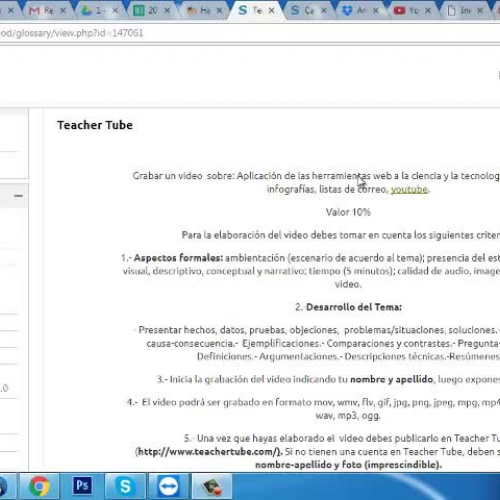Close the Dropbox tab
The height and width of the screenshot is (500, 500).
[x=376, y=11]
